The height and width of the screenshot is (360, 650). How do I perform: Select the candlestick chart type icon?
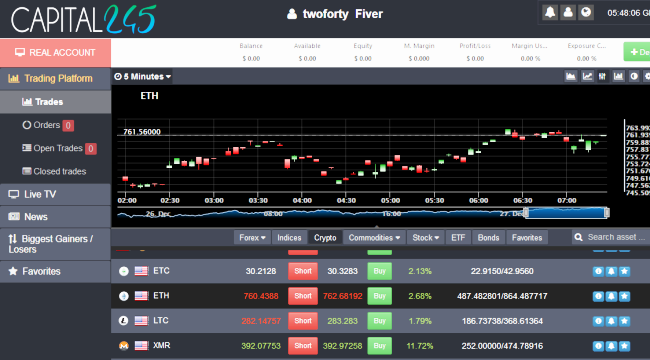(603, 76)
